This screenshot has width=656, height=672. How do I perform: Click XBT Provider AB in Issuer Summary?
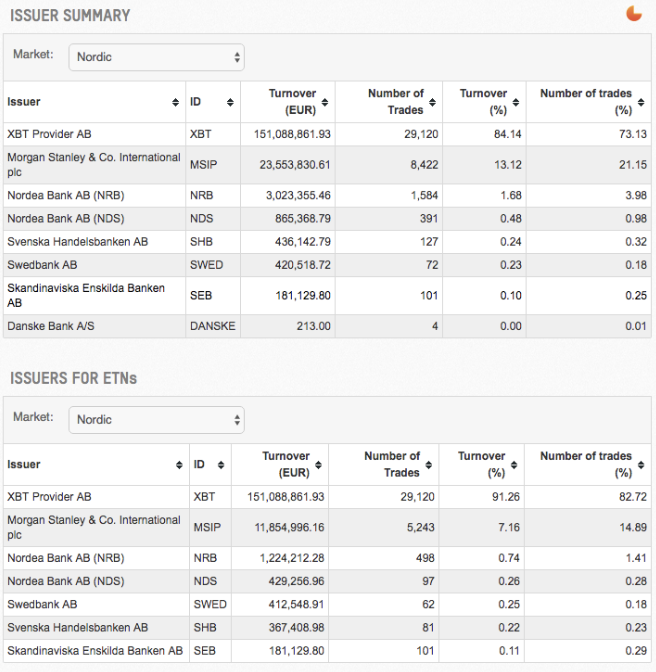(49, 133)
